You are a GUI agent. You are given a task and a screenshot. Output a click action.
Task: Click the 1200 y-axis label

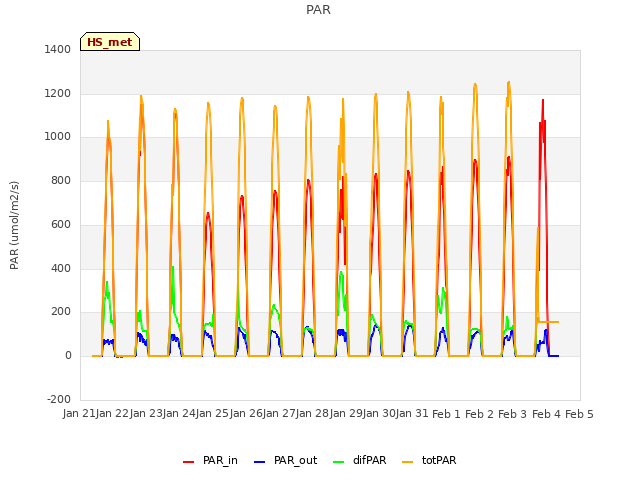pyautogui.click(x=58, y=93)
